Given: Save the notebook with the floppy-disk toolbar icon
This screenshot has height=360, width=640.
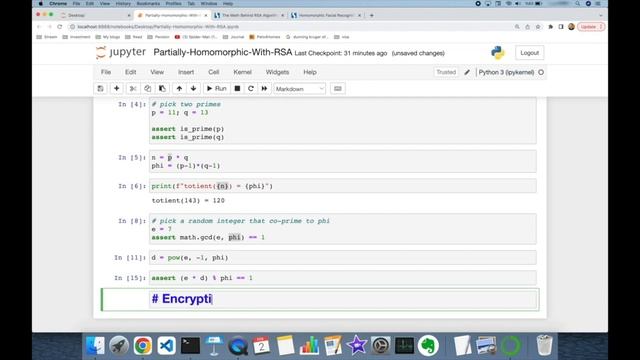Looking at the screenshot, I should pos(100,89).
